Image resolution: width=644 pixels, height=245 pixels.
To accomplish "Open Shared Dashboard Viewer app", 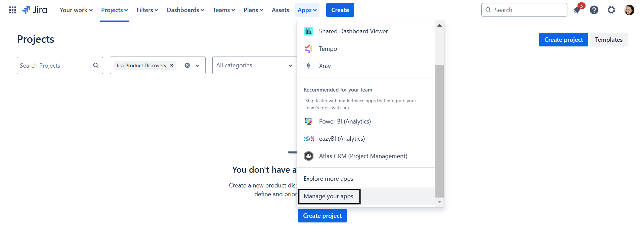I will pyautogui.click(x=366, y=31).
